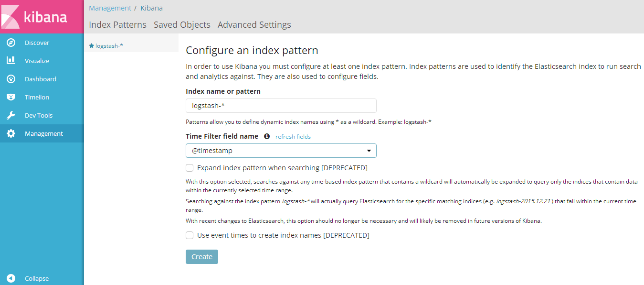The width and height of the screenshot is (644, 285).
Task: Enable Expand index pattern when searching
Action: (x=190, y=168)
